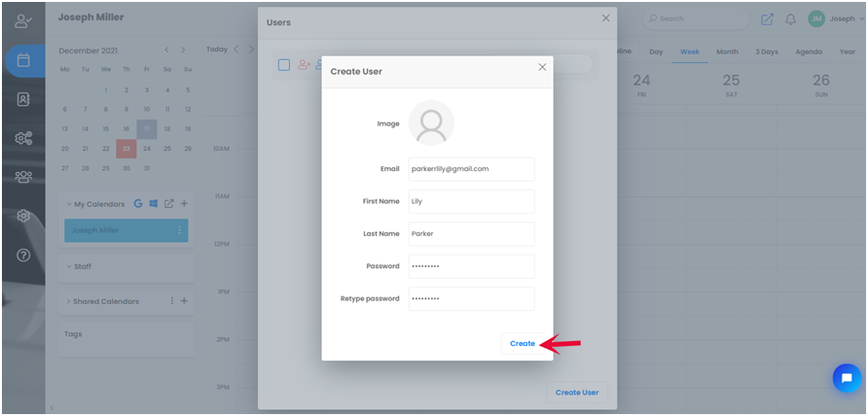This screenshot has height=416, width=868.
Task: Open the integrations gears icon in sidebar
Action: point(23,138)
